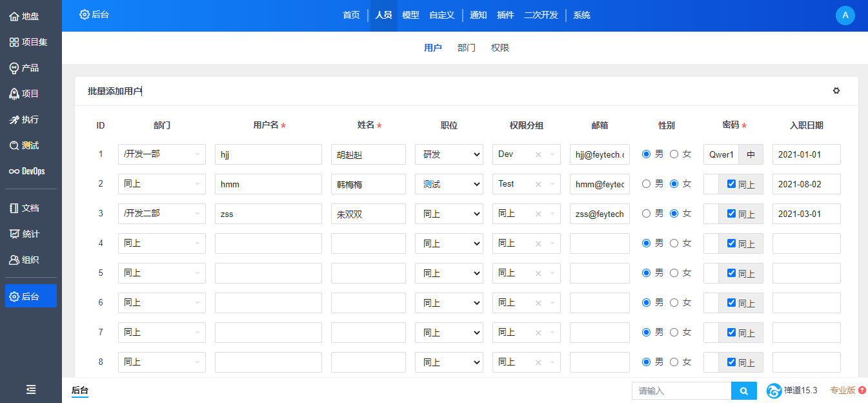The width and height of the screenshot is (868, 403).
Task: Open the user avatar A menu
Action: [x=845, y=15]
